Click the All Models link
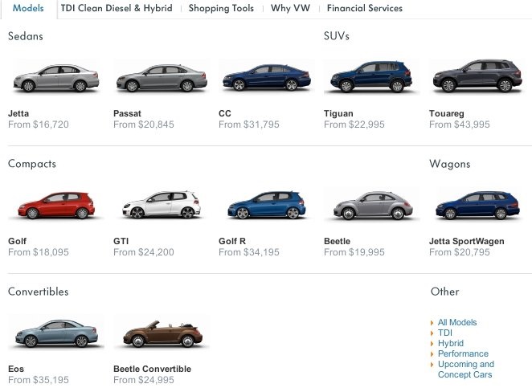The image size is (532, 392). point(457,322)
